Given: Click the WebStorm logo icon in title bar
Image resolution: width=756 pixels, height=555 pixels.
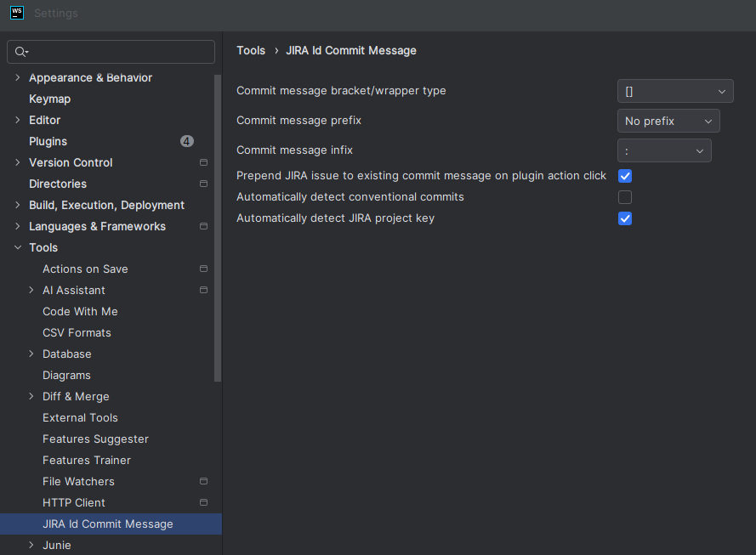Looking at the screenshot, I should click(17, 13).
